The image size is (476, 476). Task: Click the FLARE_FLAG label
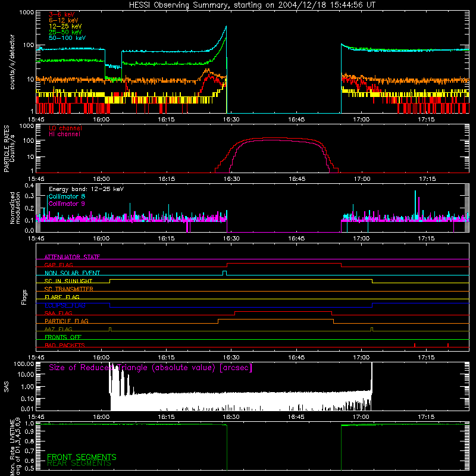tap(62, 297)
